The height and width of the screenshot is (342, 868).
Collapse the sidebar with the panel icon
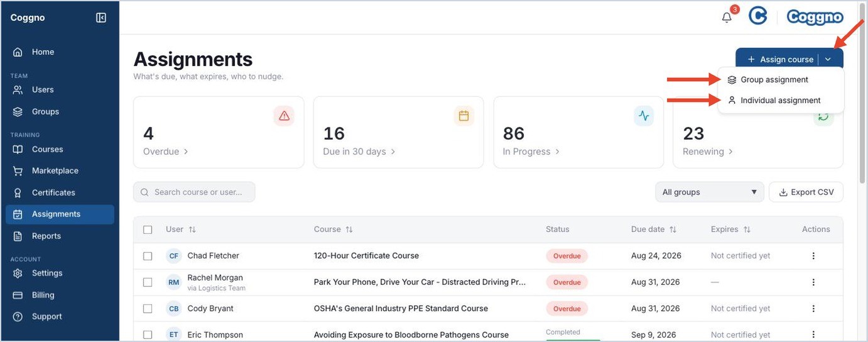[101, 18]
